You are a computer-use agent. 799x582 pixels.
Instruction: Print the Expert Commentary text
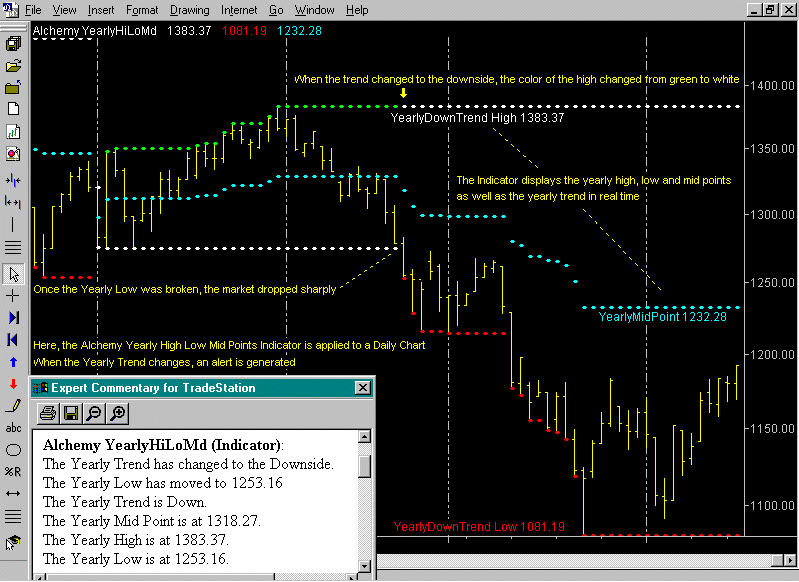coord(48,413)
